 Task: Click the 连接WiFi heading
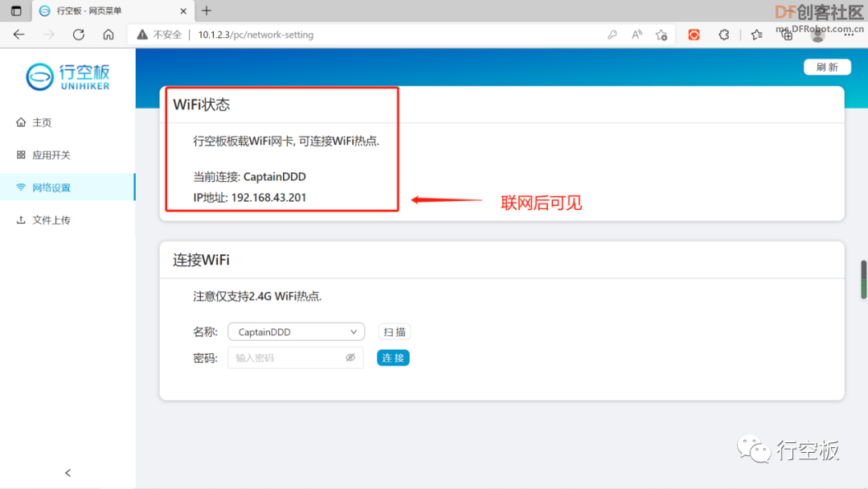(x=201, y=260)
